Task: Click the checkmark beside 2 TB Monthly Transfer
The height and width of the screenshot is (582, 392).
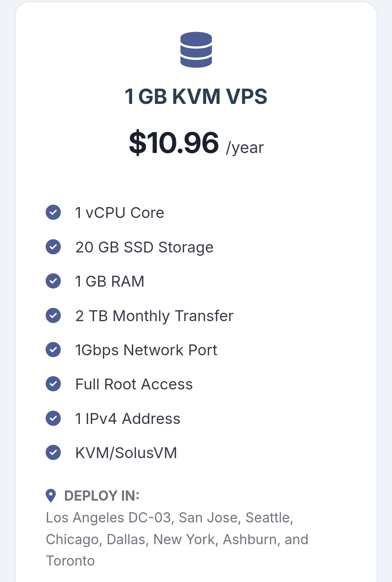Action: click(x=53, y=315)
